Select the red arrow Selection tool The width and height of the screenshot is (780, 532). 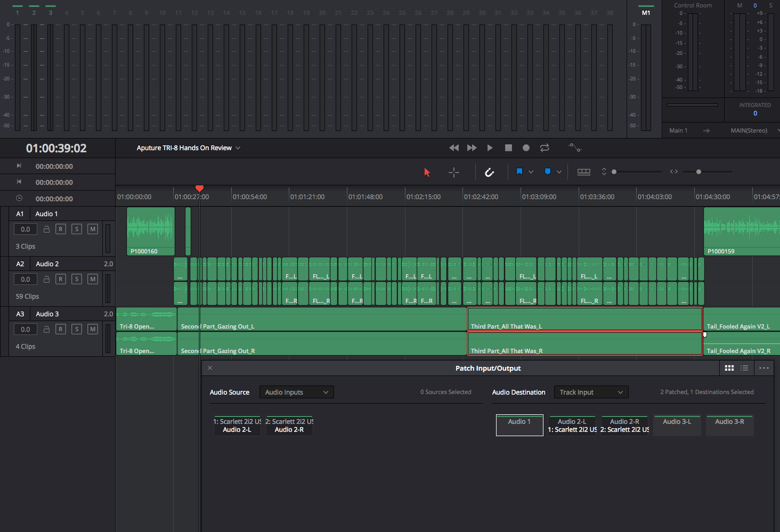[x=427, y=172]
